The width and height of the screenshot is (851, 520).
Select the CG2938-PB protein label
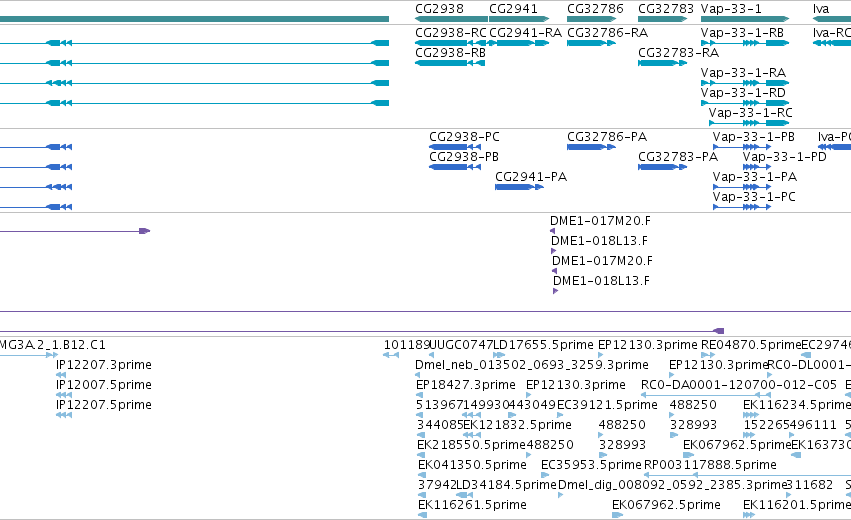[464, 157]
